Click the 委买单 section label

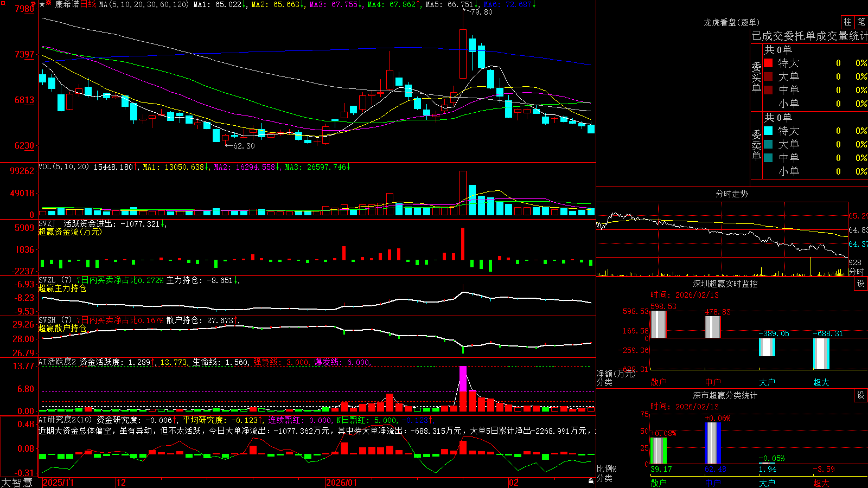[756, 77]
